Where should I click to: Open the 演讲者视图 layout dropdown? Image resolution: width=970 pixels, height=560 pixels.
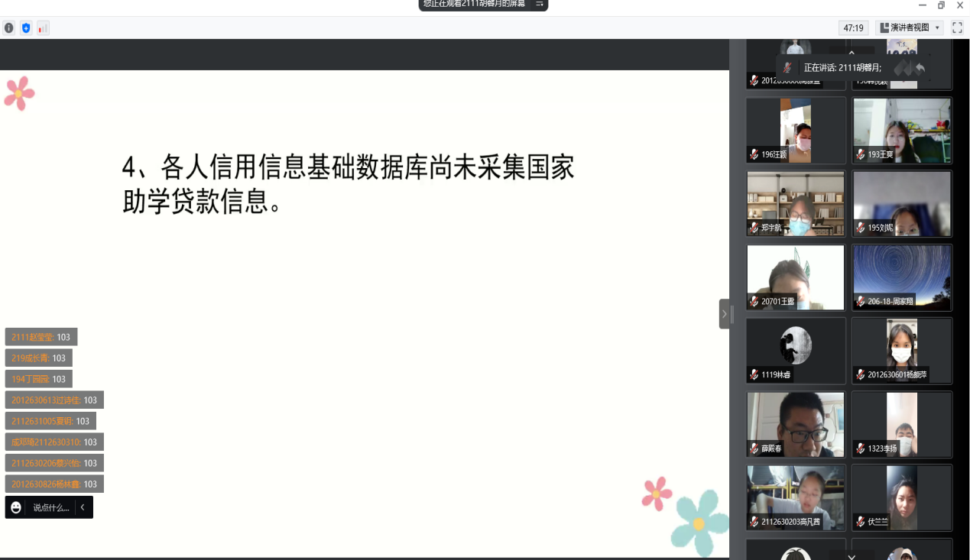(910, 28)
